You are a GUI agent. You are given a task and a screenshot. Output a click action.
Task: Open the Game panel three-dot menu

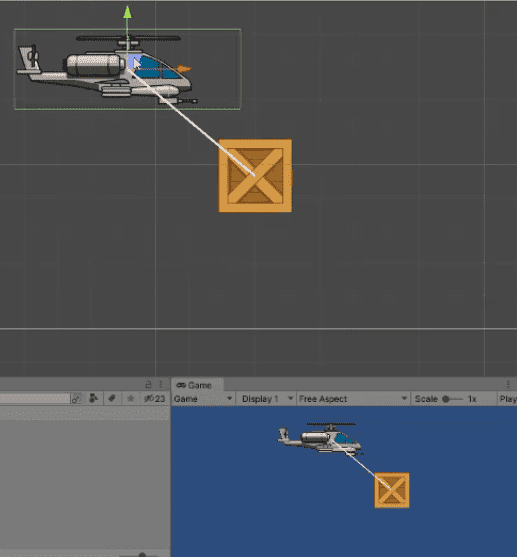tap(508, 384)
